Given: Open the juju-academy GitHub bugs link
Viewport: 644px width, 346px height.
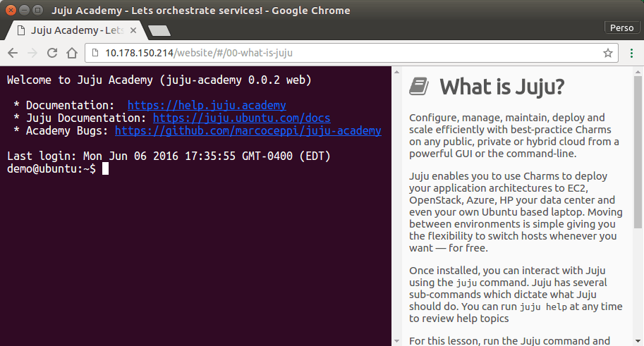Looking at the screenshot, I should click(x=248, y=130).
